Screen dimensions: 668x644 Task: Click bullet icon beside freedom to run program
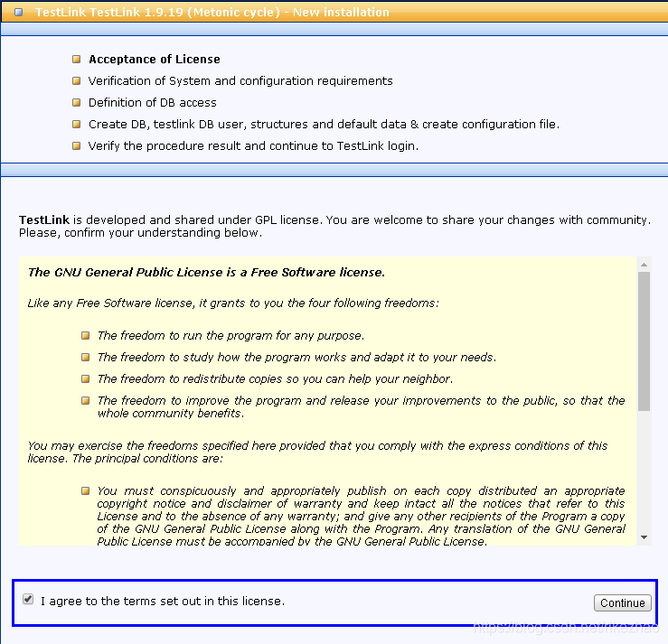point(85,335)
